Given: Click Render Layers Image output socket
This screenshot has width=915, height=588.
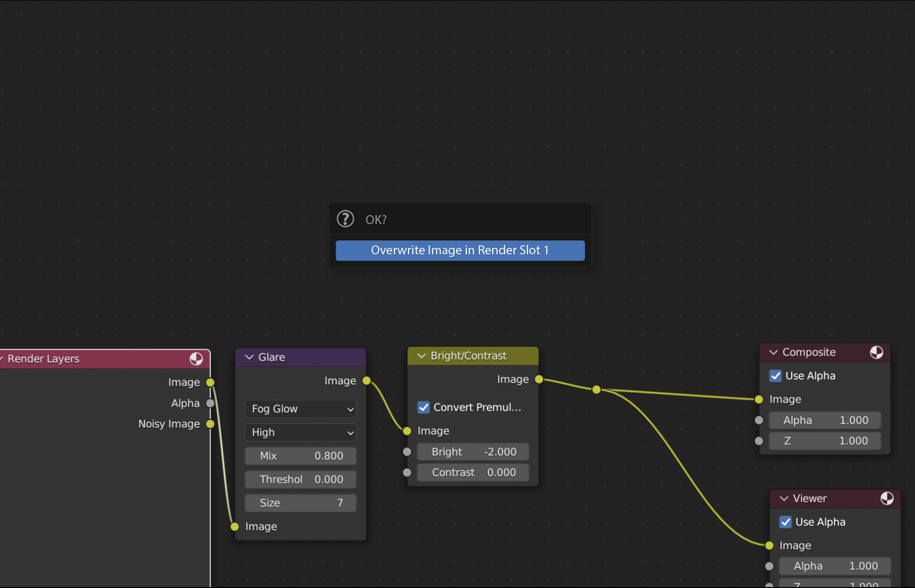Looking at the screenshot, I should coord(210,382).
